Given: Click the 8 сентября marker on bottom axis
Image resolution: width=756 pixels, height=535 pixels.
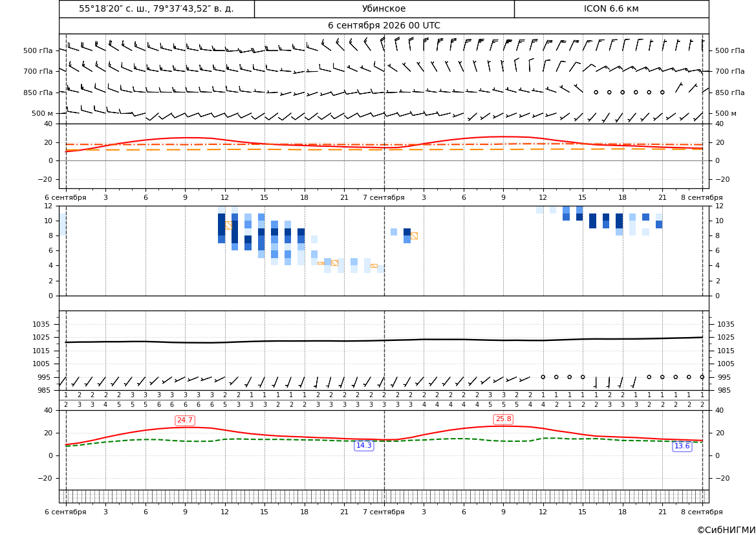Looking at the screenshot, I should coord(702,512).
